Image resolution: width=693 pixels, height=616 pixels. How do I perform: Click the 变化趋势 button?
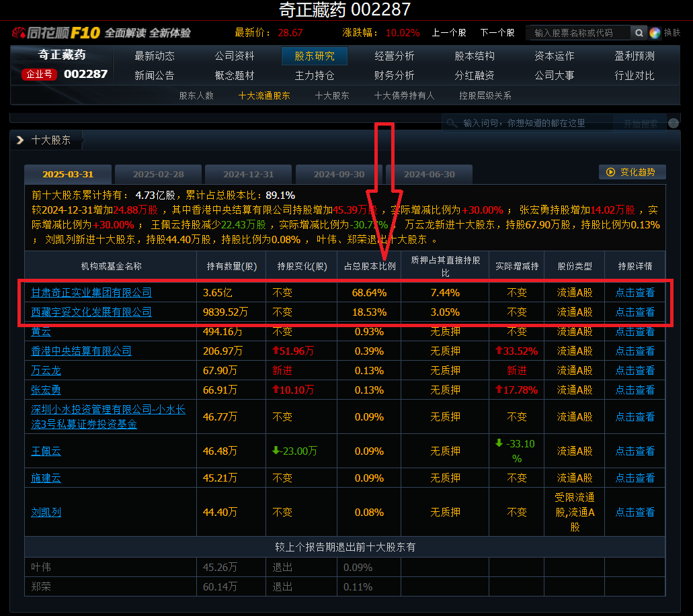pos(633,172)
